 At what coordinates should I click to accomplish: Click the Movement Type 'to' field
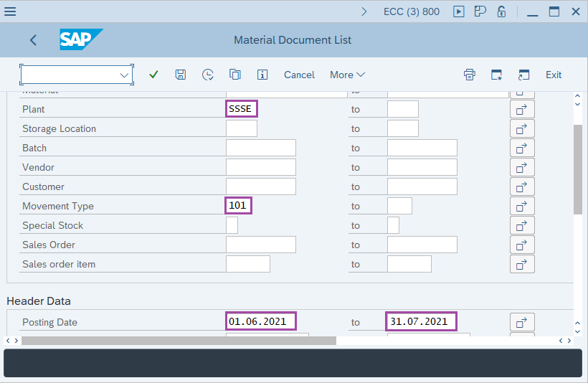pyautogui.click(x=399, y=206)
